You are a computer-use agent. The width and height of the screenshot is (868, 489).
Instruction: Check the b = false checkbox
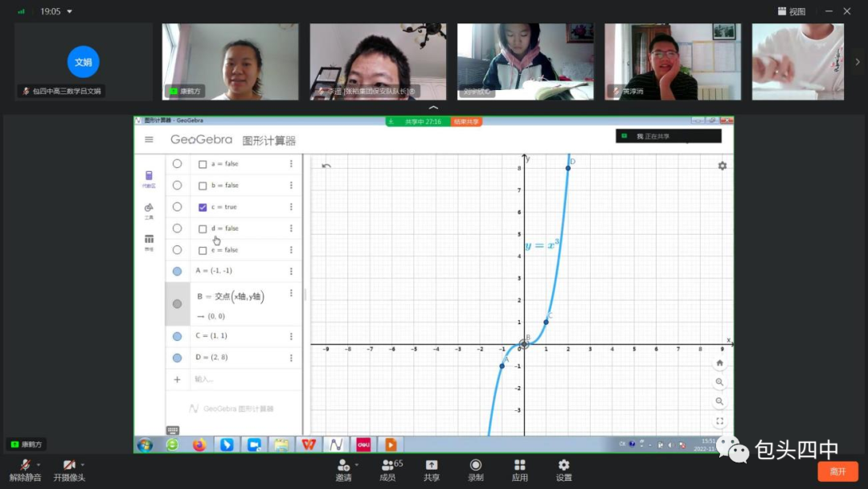point(203,186)
